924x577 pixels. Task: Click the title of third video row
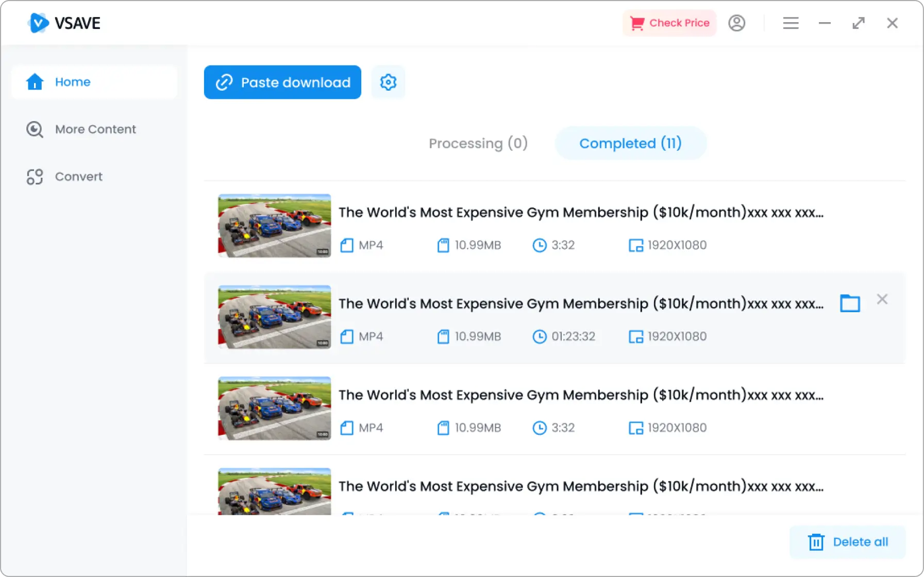tap(581, 395)
